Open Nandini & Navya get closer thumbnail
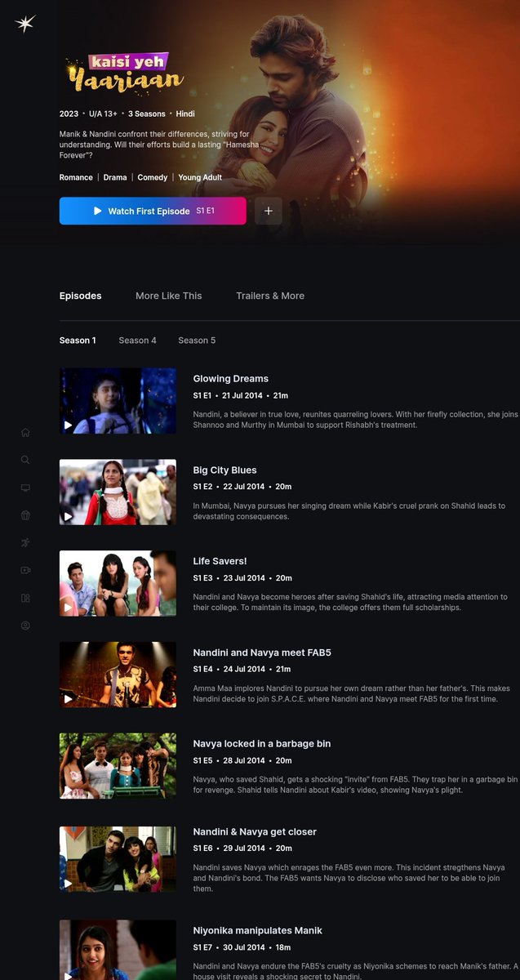The image size is (520, 980). click(x=118, y=858)
